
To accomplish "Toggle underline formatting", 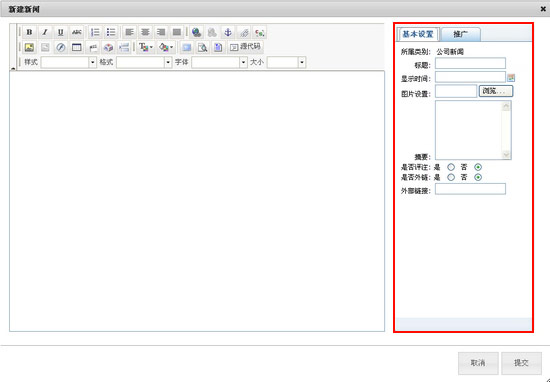I will pyautogui.click(x=61, y=32).
